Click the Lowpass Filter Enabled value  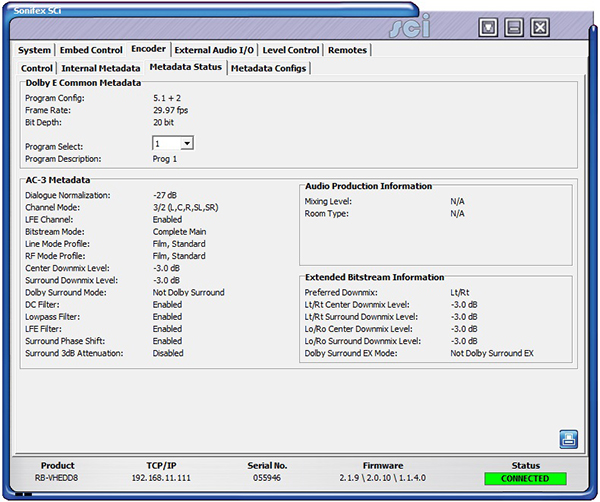pyautogui.click(x=167, y=317)
